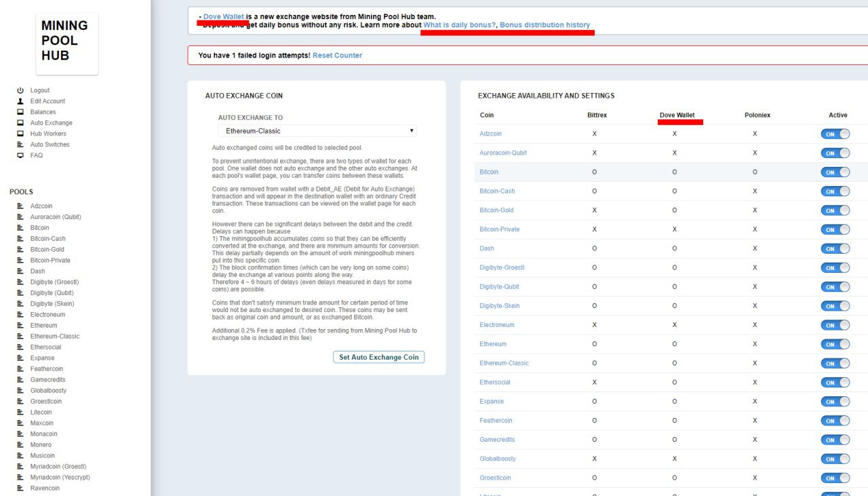Click the Mining Pool Hub logo
This screenshot has height=496, width=868.
click(66, 43)
